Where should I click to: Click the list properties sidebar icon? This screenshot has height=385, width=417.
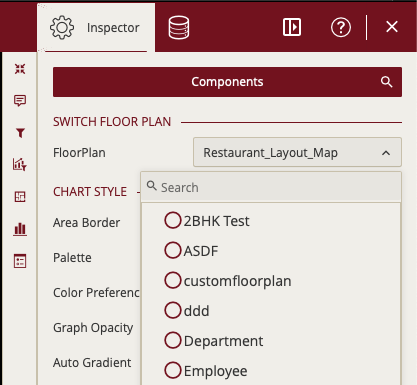coord(20,261)
